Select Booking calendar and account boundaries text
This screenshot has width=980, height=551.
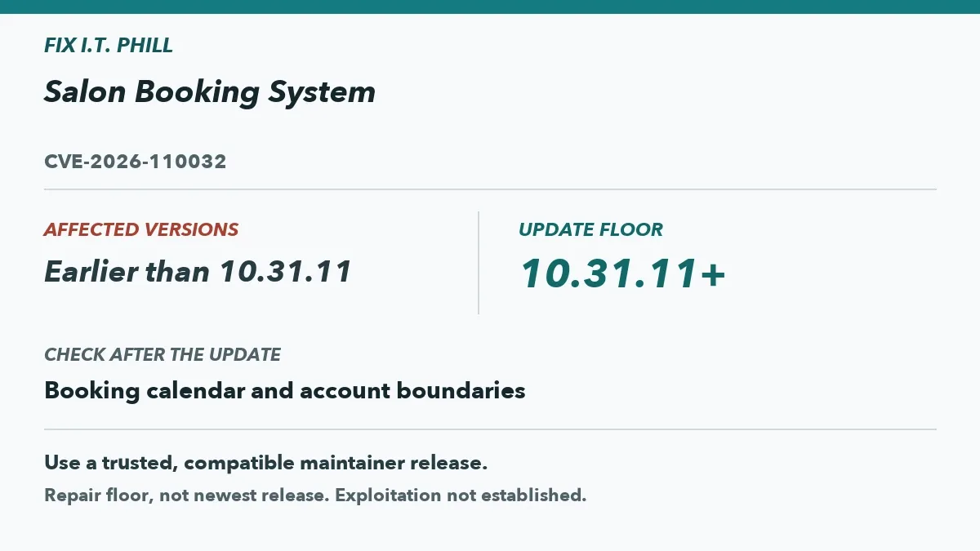click(x=285, y=390)
